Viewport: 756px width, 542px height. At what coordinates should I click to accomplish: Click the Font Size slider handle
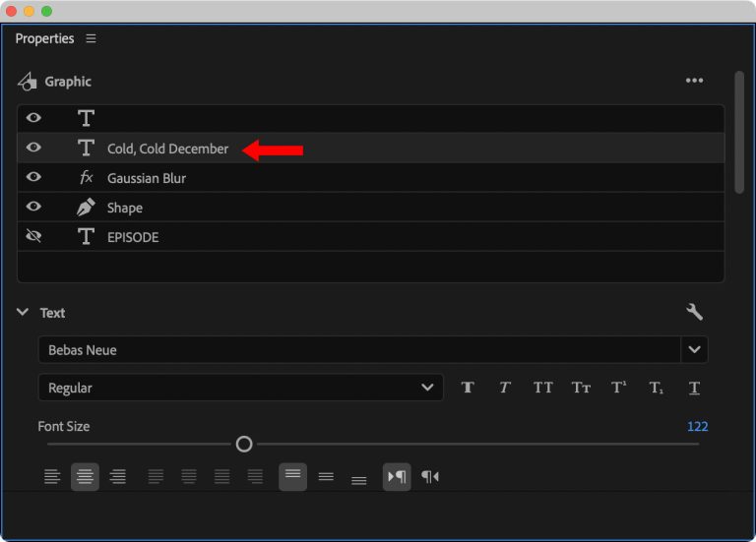(244, 445)
